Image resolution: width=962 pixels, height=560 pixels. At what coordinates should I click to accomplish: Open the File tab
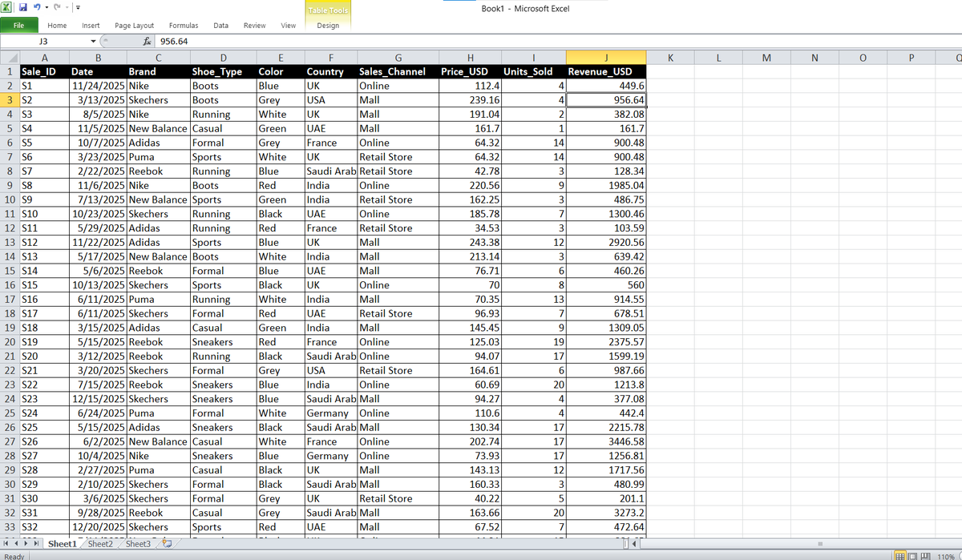point(18,26)
